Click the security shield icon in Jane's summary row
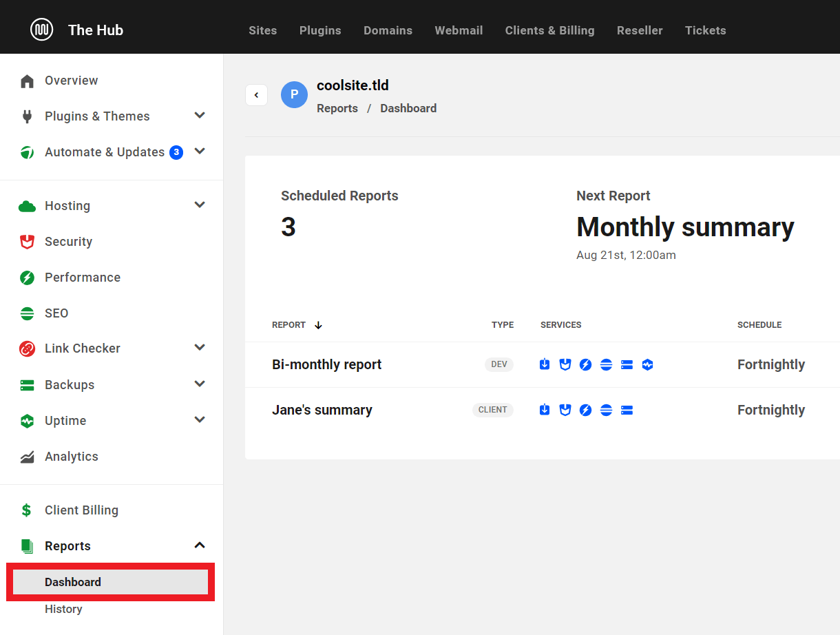 565,410
